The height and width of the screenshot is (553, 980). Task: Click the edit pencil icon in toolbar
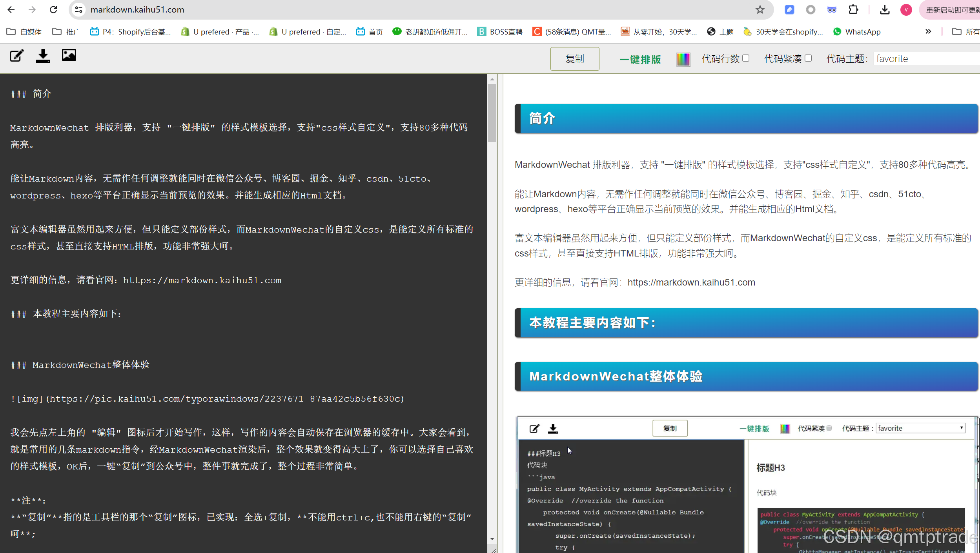click(x=16, y=56)
